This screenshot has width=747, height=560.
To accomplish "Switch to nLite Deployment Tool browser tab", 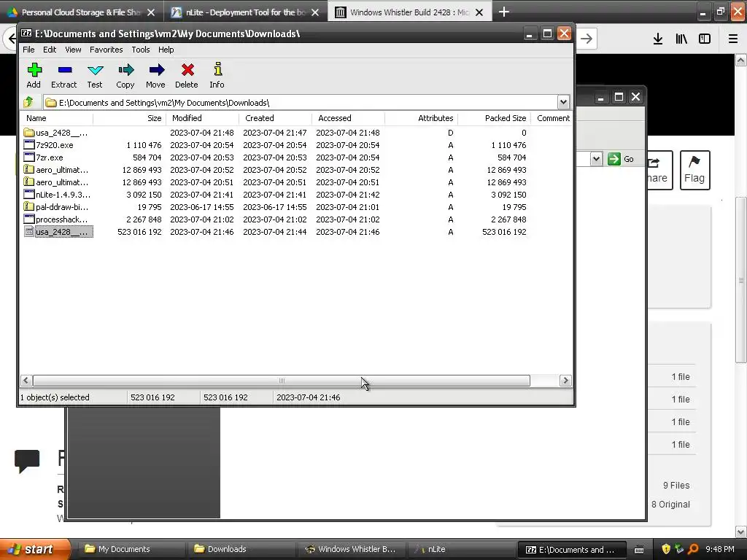I will coord(246,12).
